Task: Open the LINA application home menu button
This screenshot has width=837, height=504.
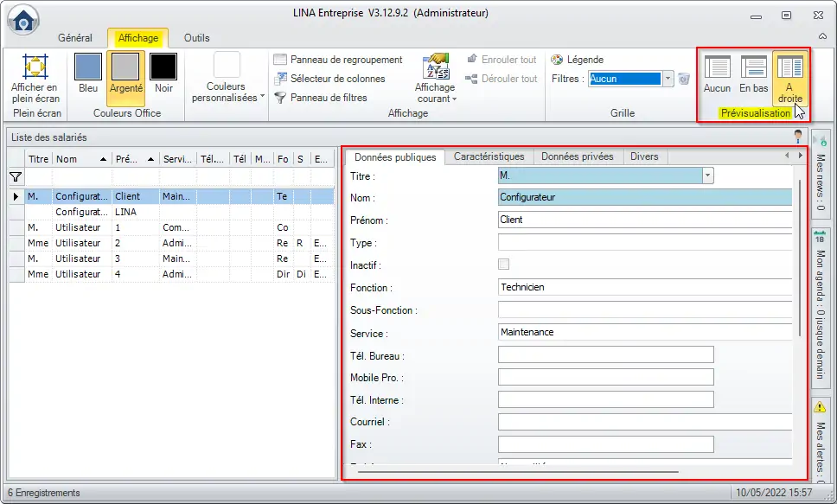Action: 23,20
